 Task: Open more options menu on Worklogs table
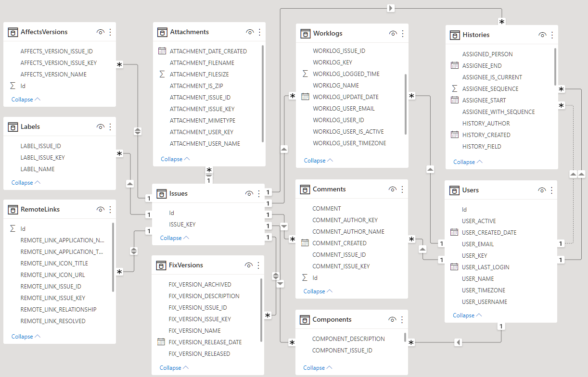[x=403, y=33]
